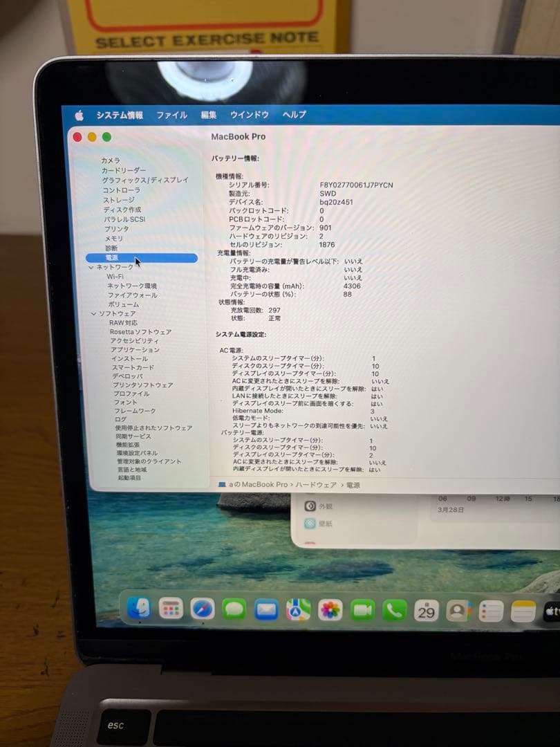
Task: Select ファイアウォール in the sidebar
Action: pyautogui.click(x=132, y=295)
